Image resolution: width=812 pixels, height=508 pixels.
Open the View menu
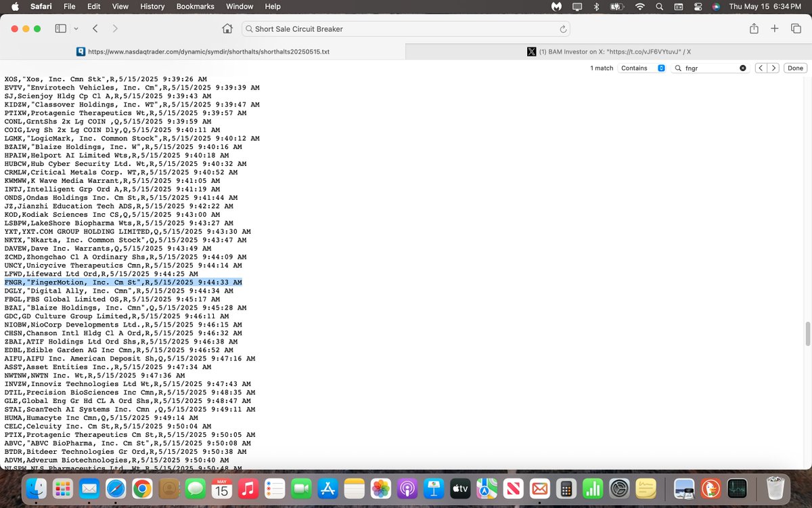(x=120, y=6)
